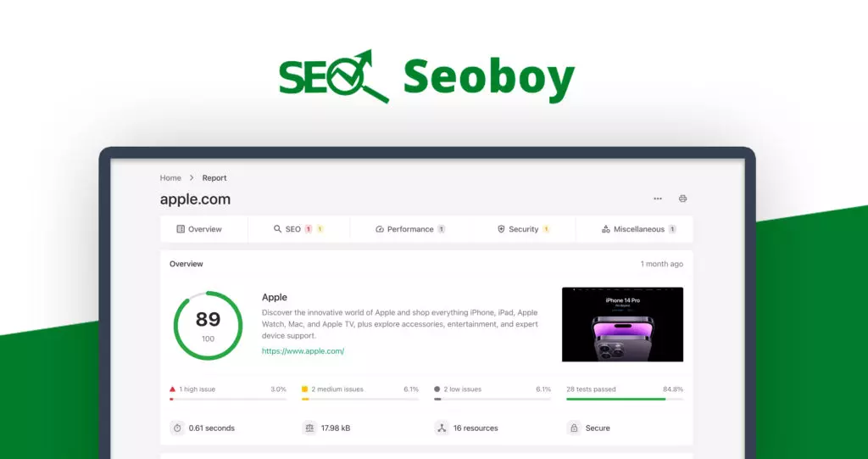
Task: Open the https://www.apple.com/ link
Action: pos(303,350)
